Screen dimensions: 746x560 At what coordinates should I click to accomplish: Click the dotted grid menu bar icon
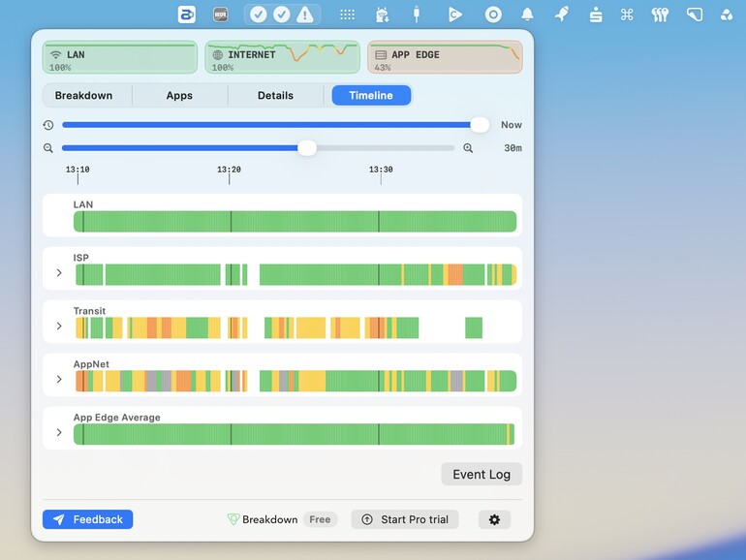tap(347, 15)
